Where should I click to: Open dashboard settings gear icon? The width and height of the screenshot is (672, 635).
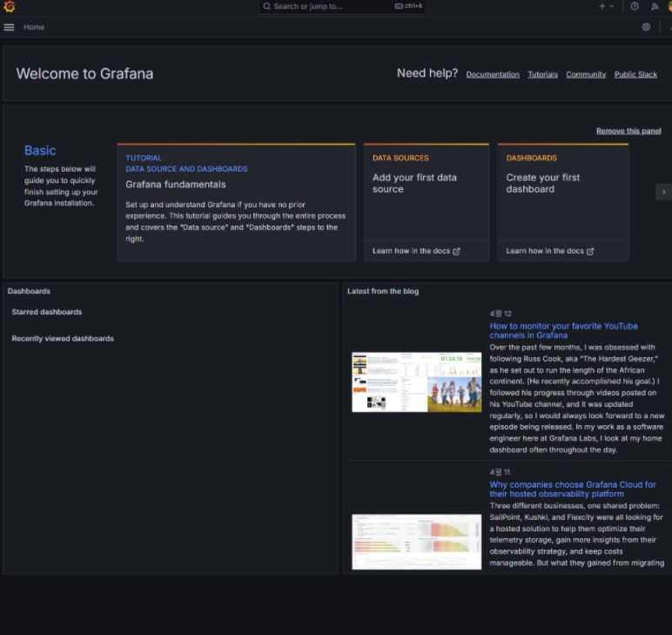click(646, 27)
